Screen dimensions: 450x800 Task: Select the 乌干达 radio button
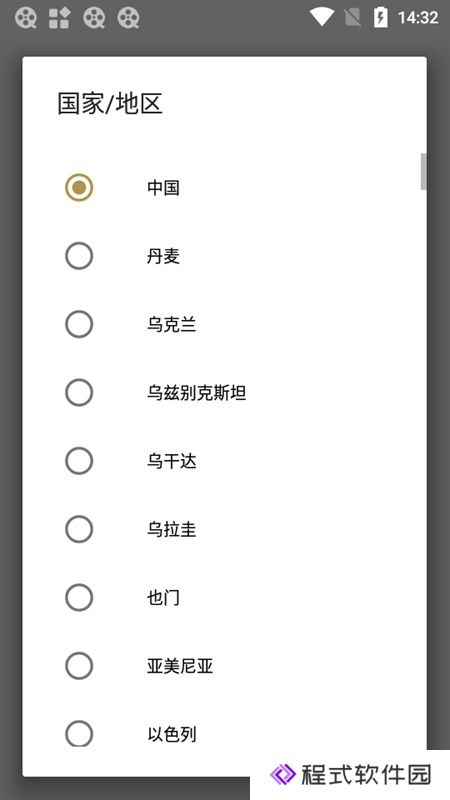tap(79, 461)
